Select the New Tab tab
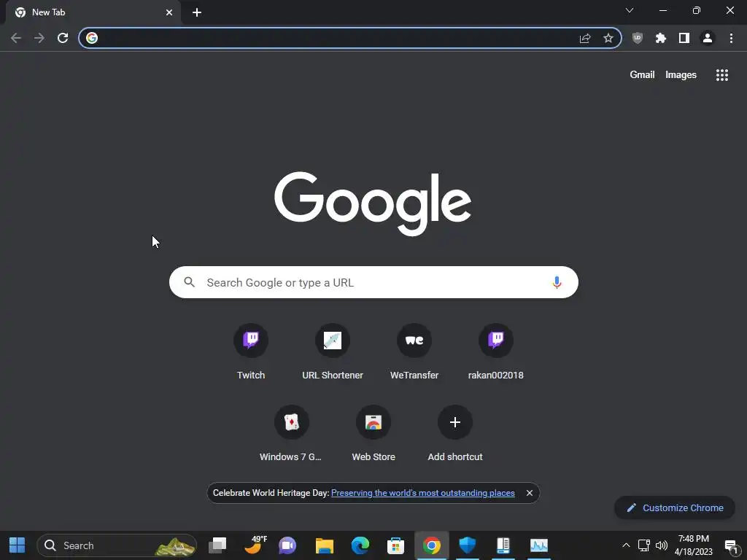This screenshot has width=747, height=560. [x=93, y=12]
